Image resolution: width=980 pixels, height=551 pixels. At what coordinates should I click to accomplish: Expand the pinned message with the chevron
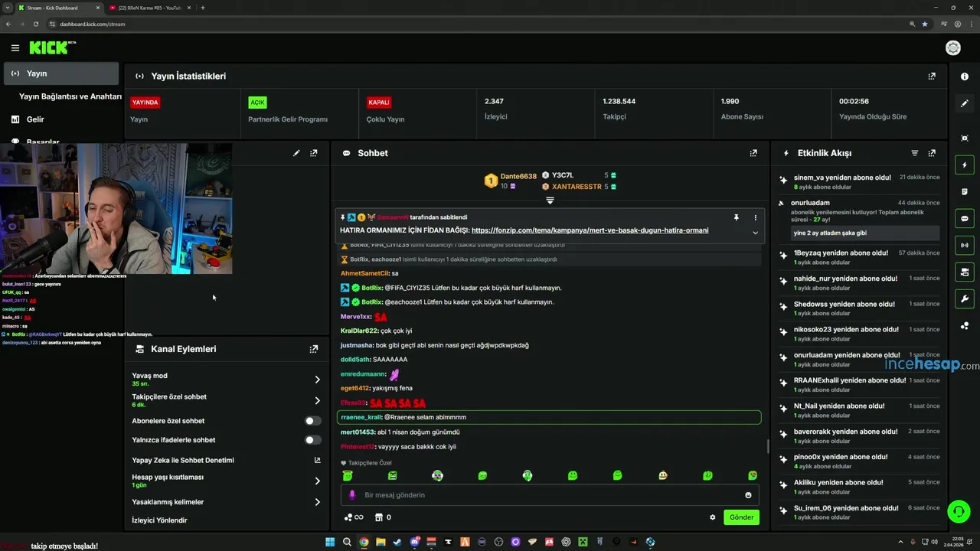(756, 233)
